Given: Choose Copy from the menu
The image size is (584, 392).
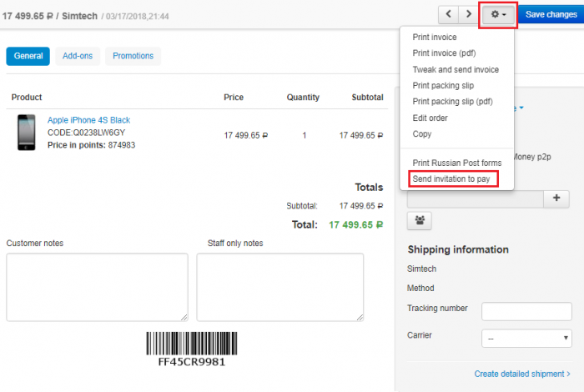Looking at the screenshot, I should (422, 134).
